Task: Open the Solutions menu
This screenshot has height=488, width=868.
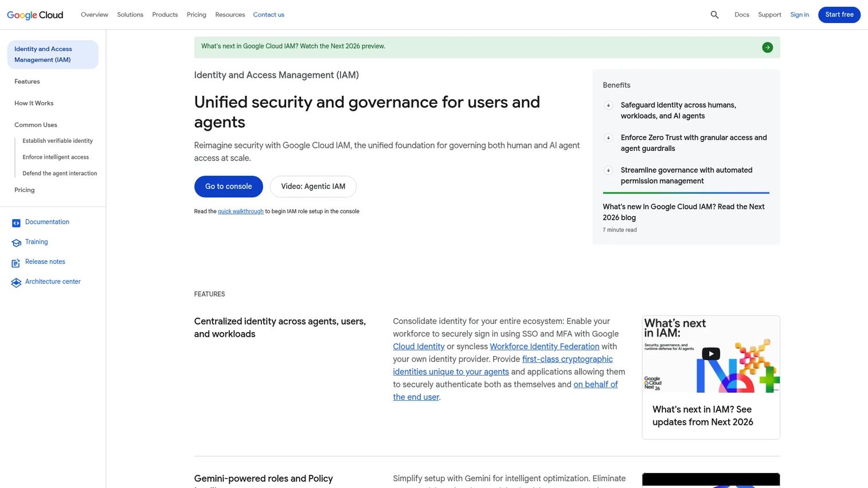Action: (130, 15)
